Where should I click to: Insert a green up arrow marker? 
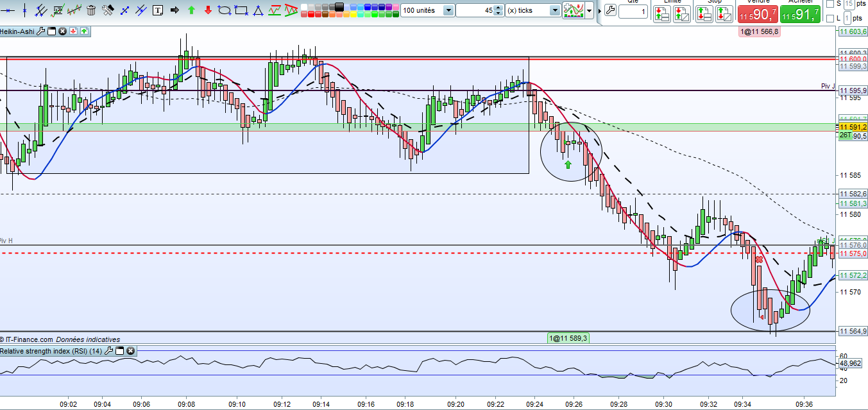click(x=191, y=10)
